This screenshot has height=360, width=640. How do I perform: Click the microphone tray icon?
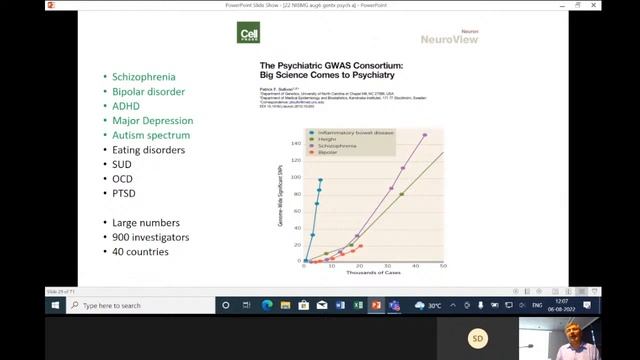[481, 305]
